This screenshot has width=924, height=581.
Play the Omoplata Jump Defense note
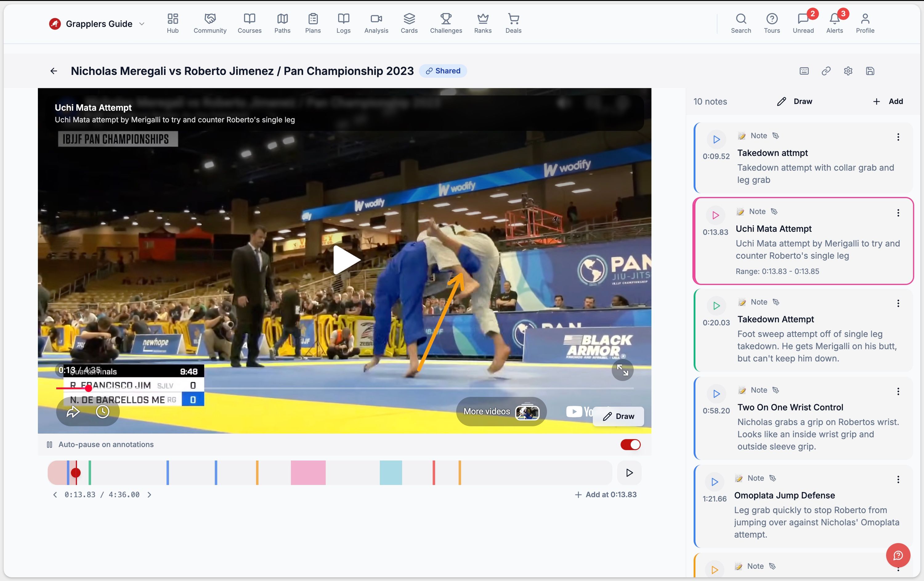(x=715, y=481)
